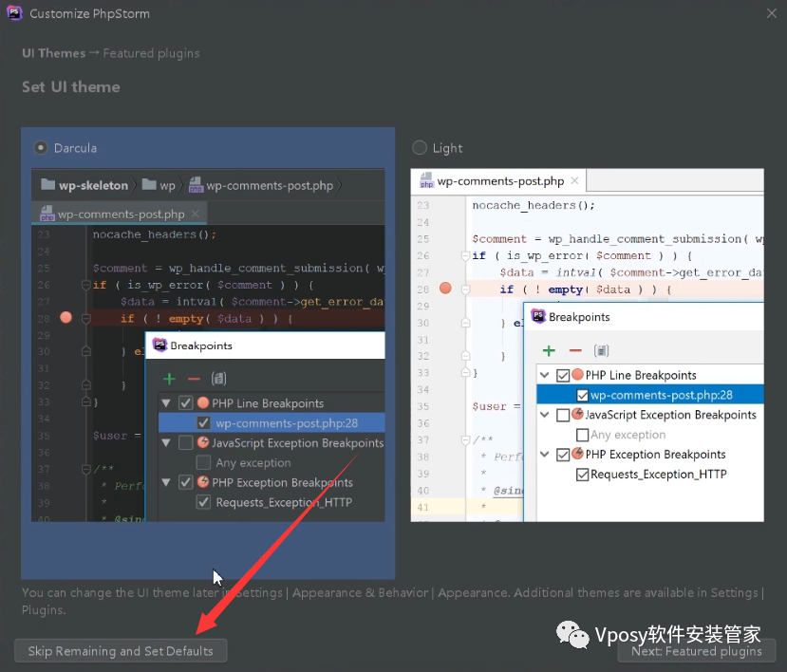
Task: Toggle PHP Exception Breakpoints checkbox in Darcula preview
Action: pos(186,482)
